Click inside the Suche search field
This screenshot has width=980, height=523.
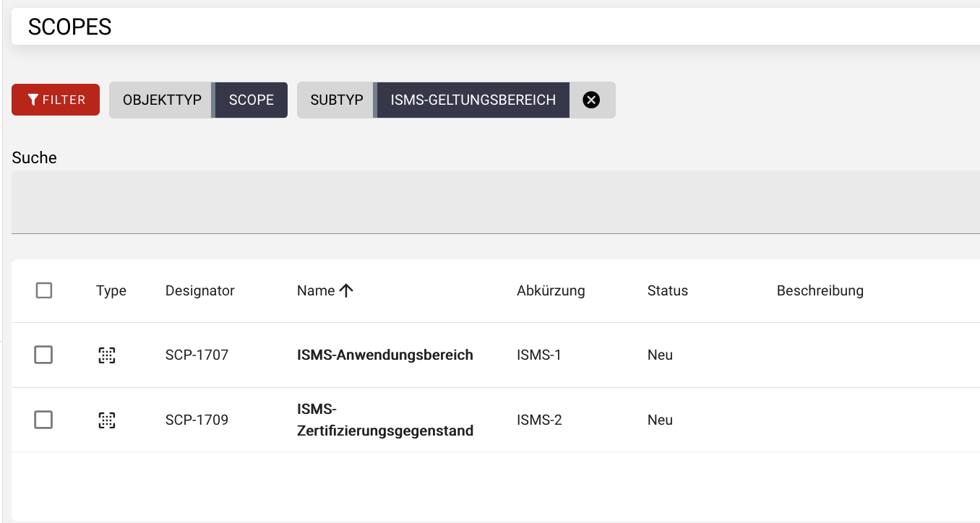pos(289,202)
